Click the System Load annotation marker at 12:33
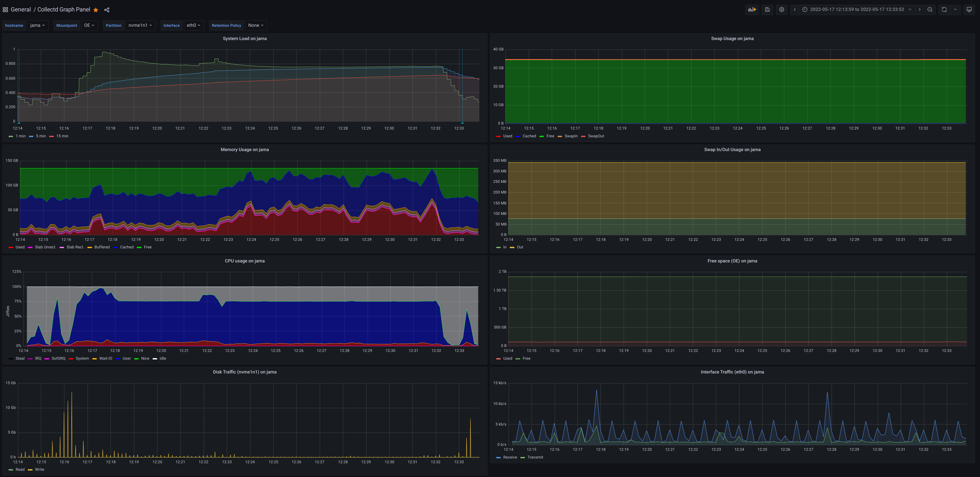 (x=463, y=123)
